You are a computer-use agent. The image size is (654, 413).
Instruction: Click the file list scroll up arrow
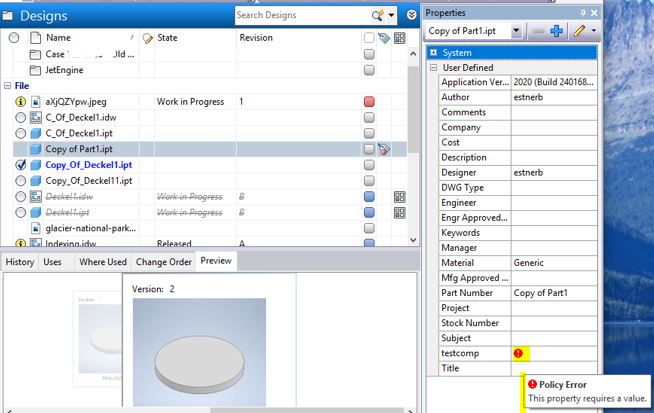[413, 54]
